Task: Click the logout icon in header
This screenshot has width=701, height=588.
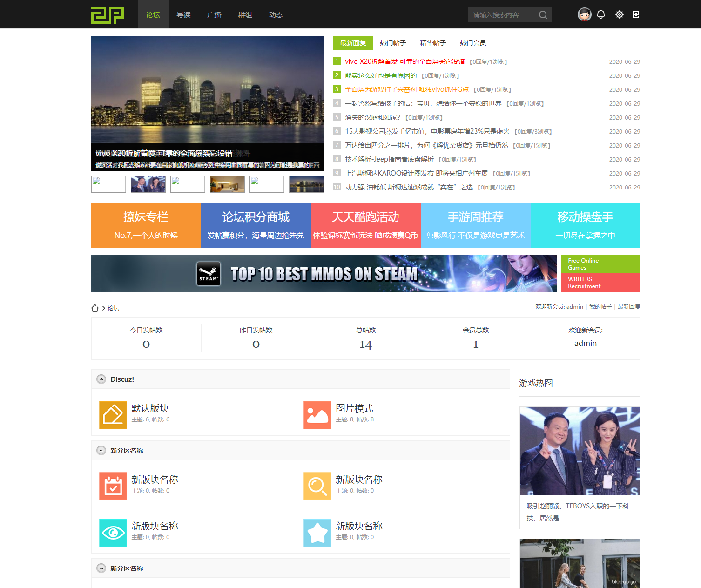Action: [636, 14]
